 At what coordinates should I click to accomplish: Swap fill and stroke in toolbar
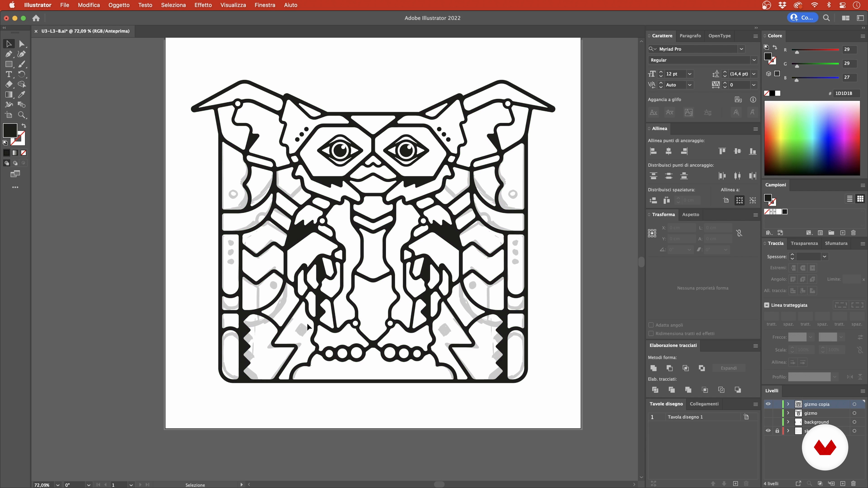(24, 126)
